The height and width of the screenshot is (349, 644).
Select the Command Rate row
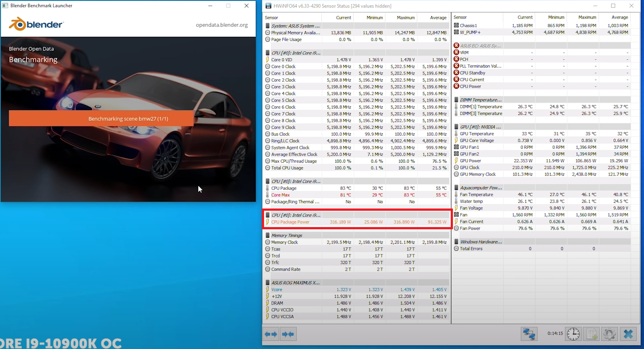[356, 269]
